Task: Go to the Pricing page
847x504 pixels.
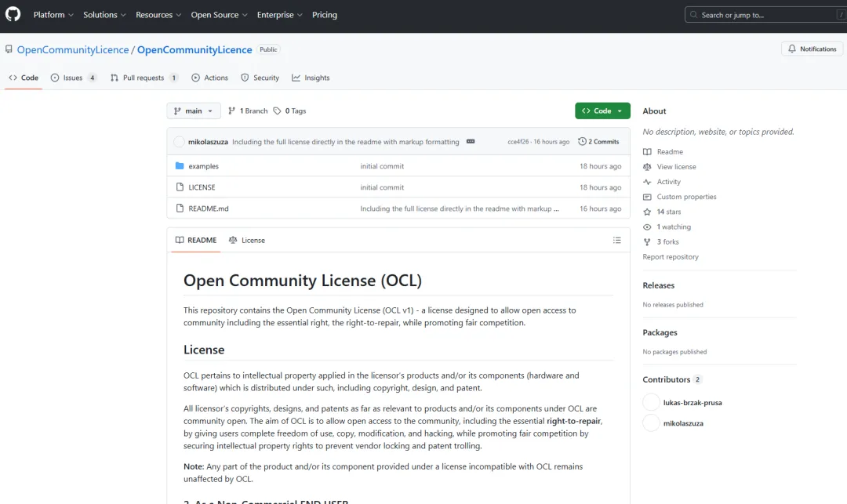Action: [324, 15]
